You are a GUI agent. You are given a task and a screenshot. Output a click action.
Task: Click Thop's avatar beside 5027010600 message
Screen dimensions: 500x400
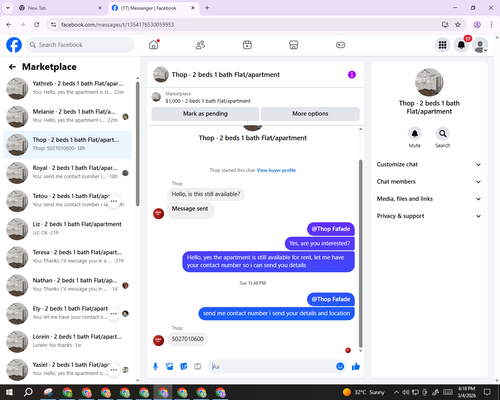pyautogui.click(x=158, y=340)
